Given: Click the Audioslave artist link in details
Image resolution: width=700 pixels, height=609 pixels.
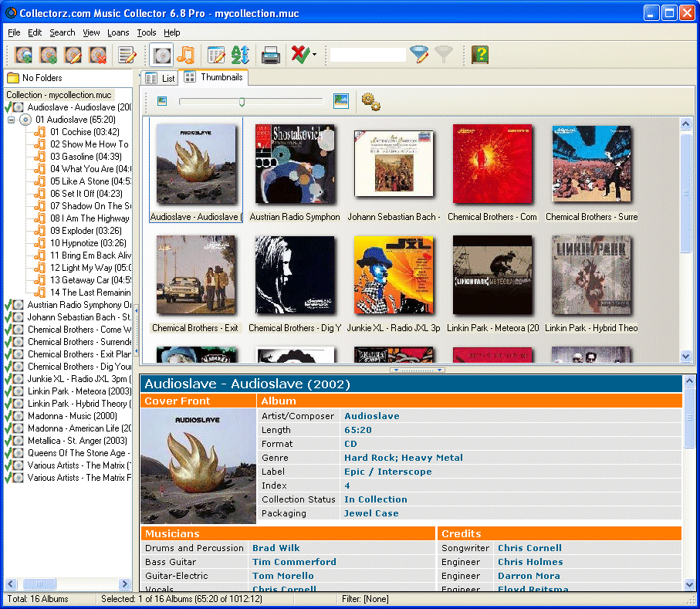Looking at the screenshot, I should tap(372, 416).
